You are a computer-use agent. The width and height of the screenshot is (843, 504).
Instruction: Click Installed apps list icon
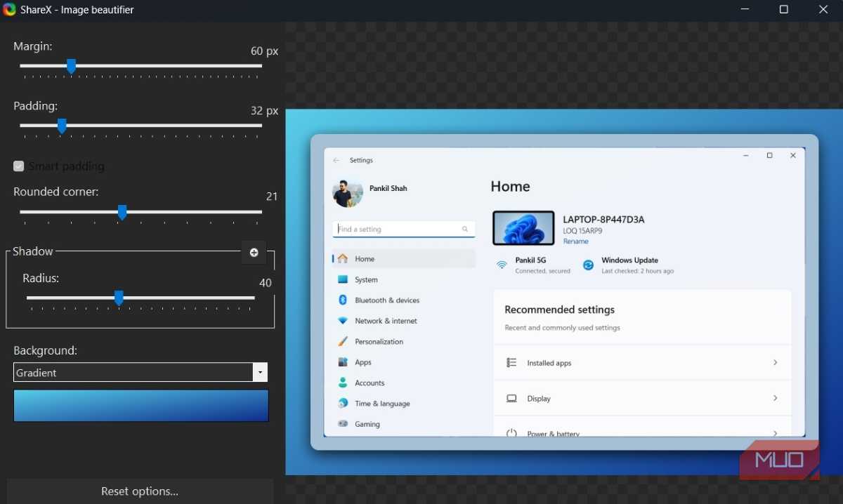coord(511,363)
